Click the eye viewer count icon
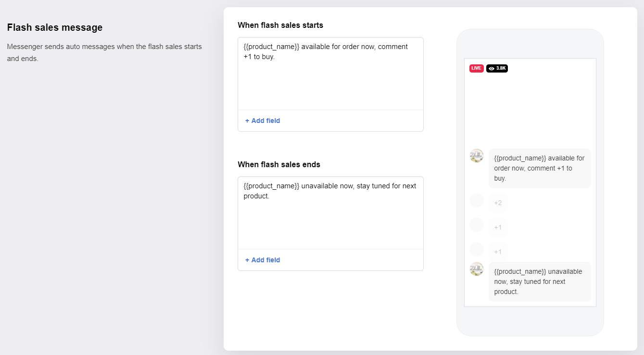644x355 pixels. coord(491,69)
